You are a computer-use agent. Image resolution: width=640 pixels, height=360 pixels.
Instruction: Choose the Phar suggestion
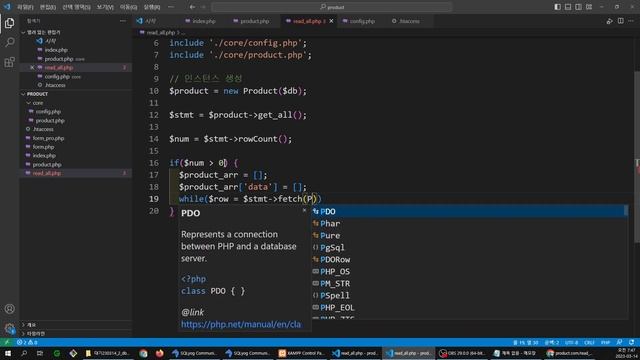pos(469,224)
